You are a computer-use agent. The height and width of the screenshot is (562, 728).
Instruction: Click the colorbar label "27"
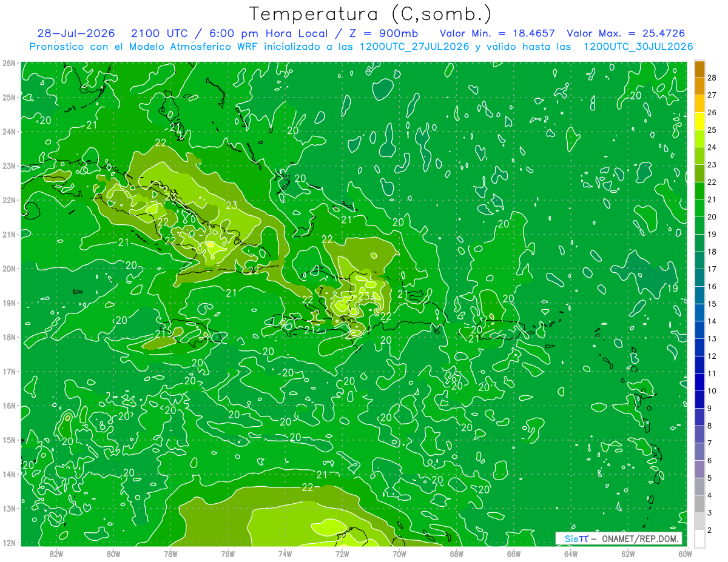712,95
